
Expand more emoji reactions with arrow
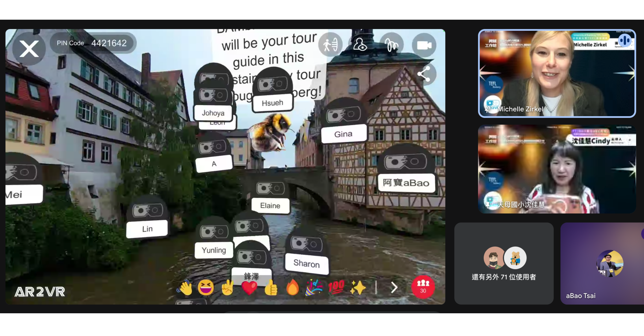point(394,288)
